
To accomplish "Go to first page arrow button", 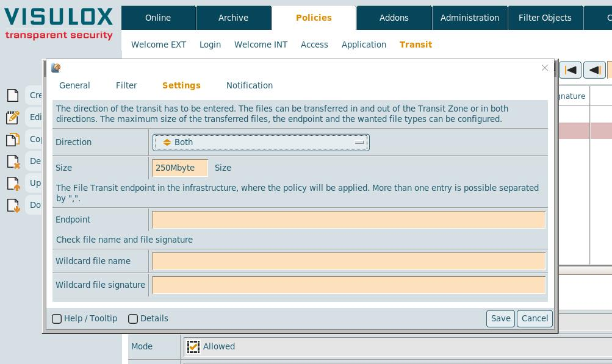I will 571,70.
